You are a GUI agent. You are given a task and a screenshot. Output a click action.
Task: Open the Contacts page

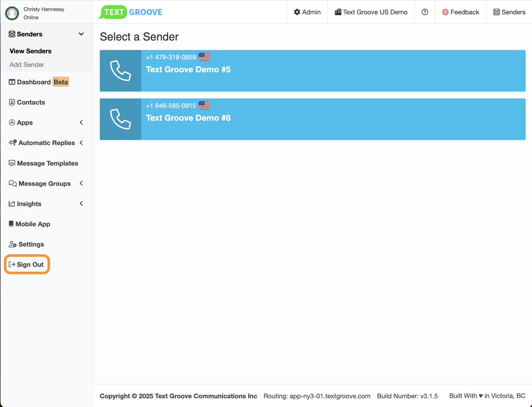pos(31,102)
